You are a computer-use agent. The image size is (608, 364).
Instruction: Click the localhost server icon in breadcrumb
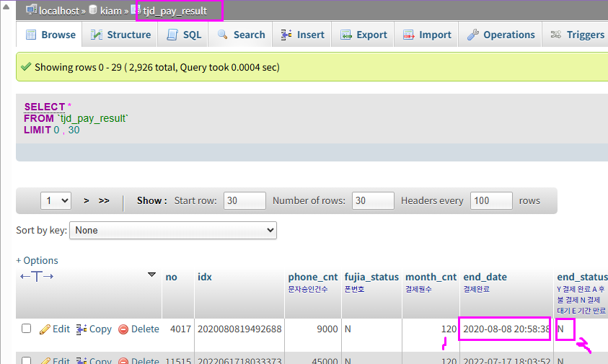31,11
